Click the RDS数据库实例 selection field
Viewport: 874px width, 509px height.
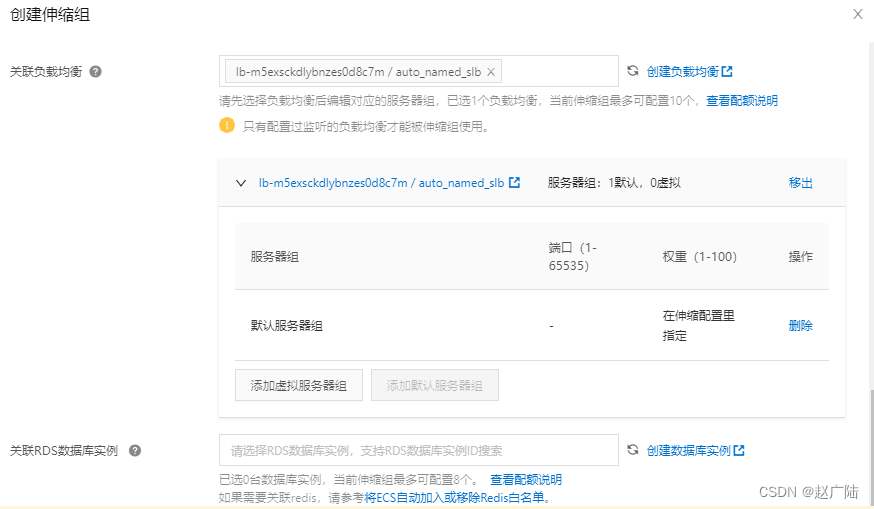click(419, 450)
